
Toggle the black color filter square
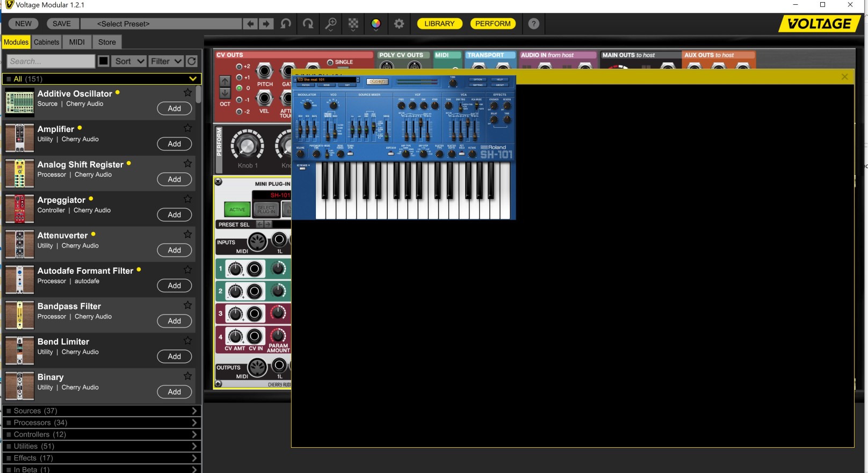pos(104,61)
